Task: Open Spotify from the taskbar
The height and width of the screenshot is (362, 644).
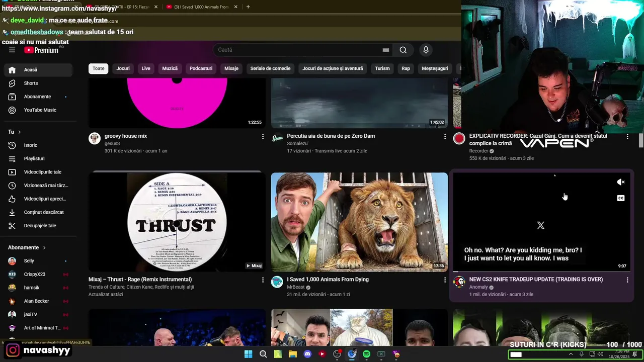Action: 367,354
